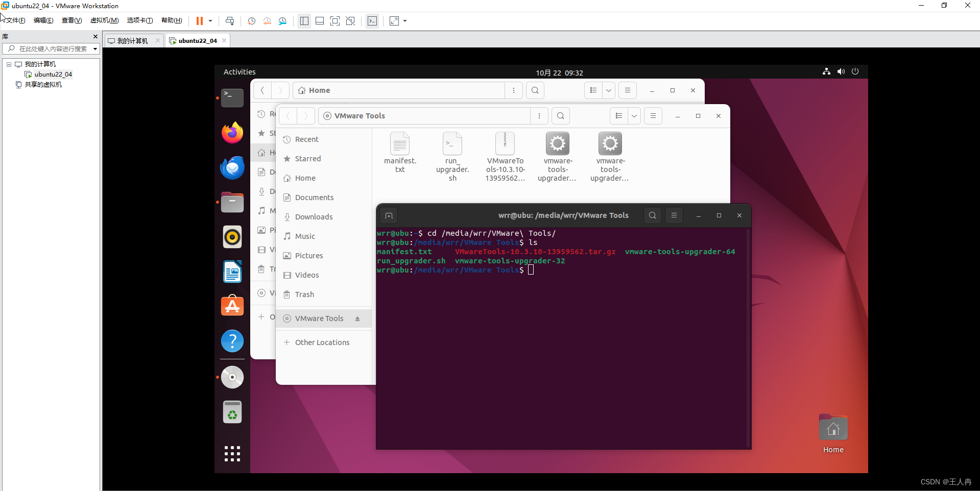Open Other Locations in the sidebar

(324, 342)
